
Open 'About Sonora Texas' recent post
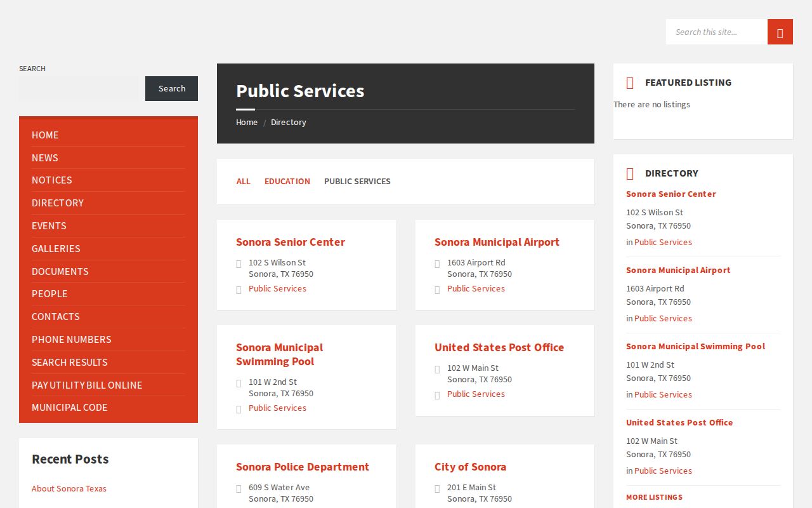(x=69, y=488)
